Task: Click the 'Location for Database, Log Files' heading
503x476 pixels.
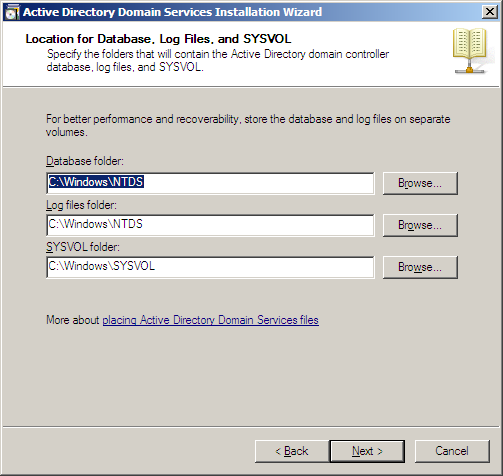Action: (x=158, y=39)
